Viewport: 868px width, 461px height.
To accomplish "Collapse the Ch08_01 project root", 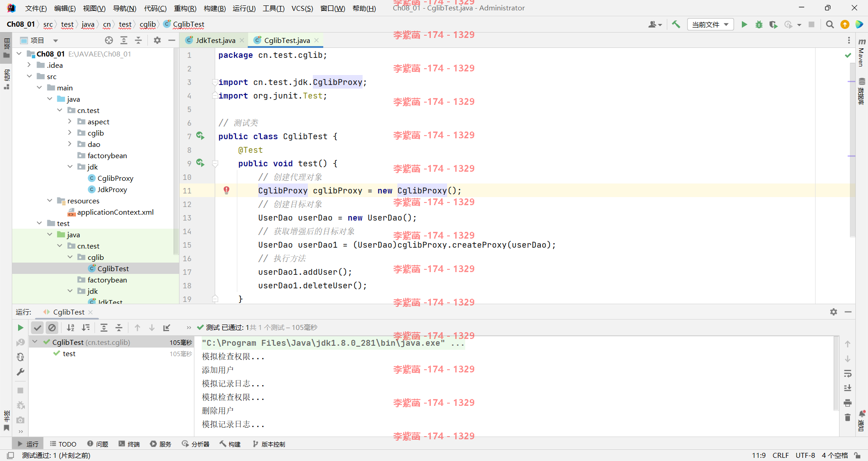I will 19,54.
